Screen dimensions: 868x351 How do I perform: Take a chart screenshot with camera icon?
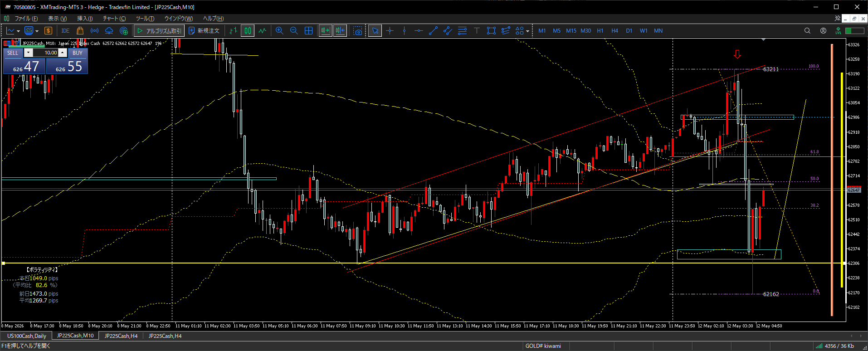358,31
